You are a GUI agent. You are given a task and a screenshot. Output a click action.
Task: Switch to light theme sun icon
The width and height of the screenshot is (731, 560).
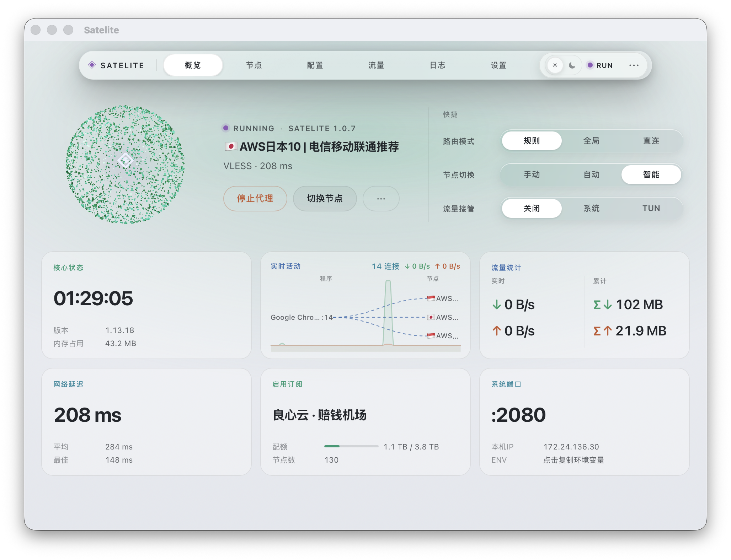tap(555, 65)
